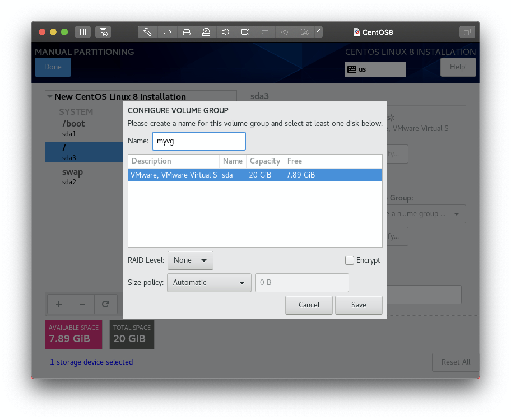Open the Size policy Automatic dropdown
Viewport: 511px width, 420px height.
(209, 283)
